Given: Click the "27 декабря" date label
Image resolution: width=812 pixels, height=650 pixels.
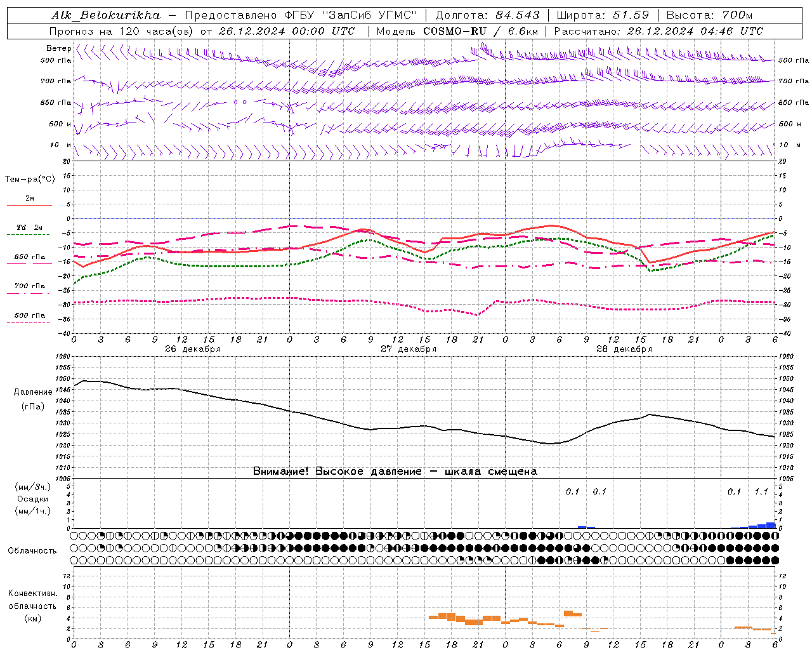Looking at the screenshot, I should [409, 349].
